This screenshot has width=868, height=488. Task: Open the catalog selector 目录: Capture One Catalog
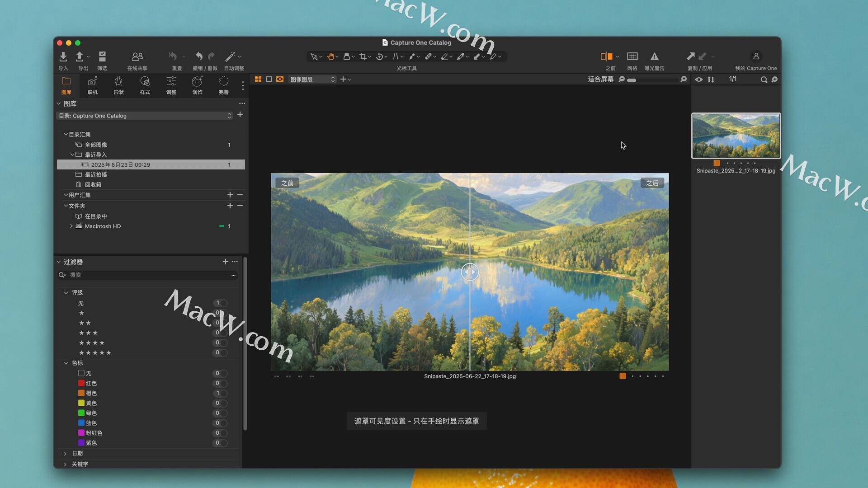145,116
